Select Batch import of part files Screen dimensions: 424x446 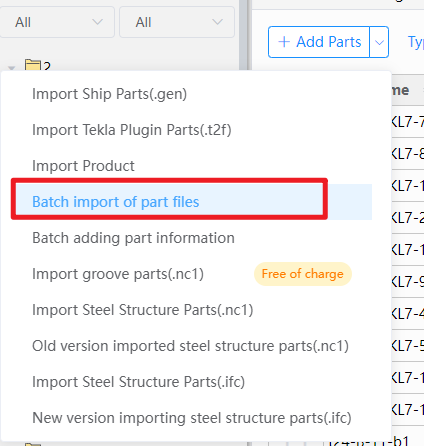(116, 202)
